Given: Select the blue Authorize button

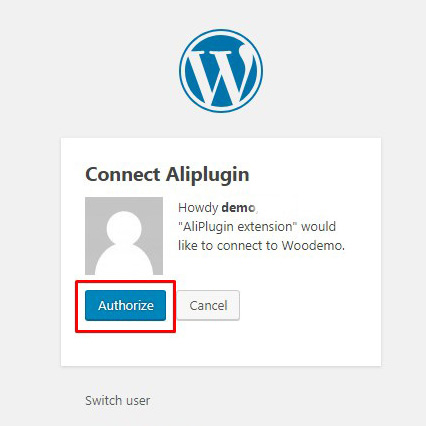Looking at the screenshot, I should (x=125, y=305).
